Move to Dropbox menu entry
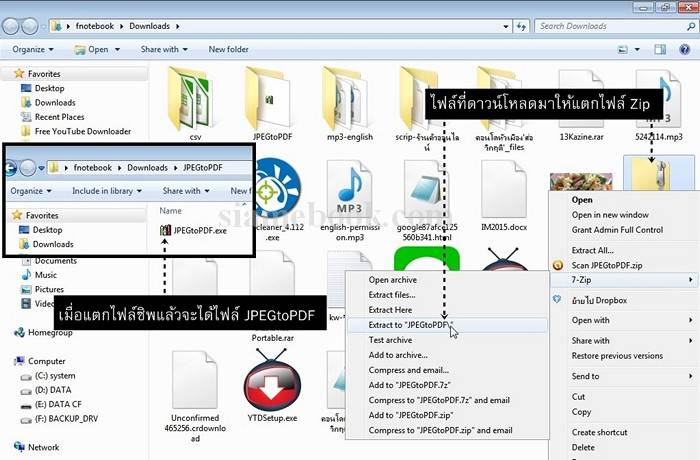Viewport: 700px width, 460px height. coord(624,301)
